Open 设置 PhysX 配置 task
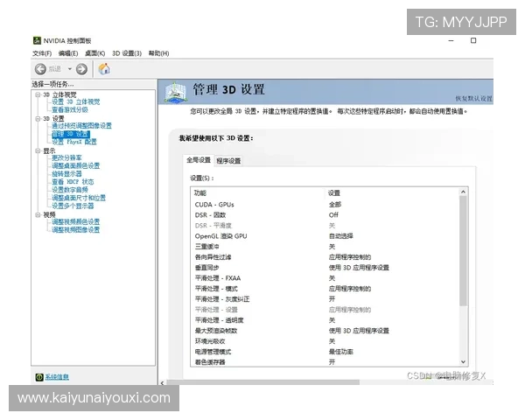The width and height of the screenshot is (525, 420). pyautogui.click(x=74, y=142)
